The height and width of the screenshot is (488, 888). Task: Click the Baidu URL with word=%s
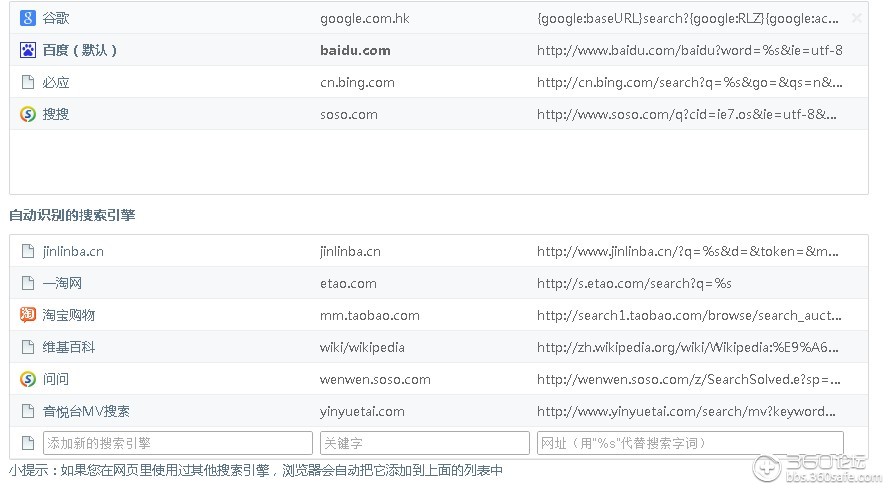pos(690,50)
